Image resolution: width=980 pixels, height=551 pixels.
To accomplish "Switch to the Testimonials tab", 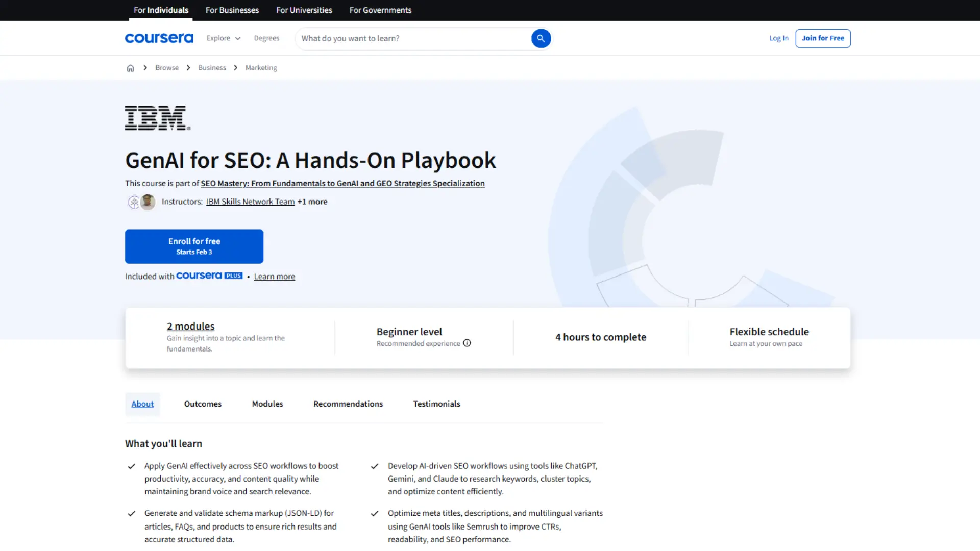I will tap(436, 404).
